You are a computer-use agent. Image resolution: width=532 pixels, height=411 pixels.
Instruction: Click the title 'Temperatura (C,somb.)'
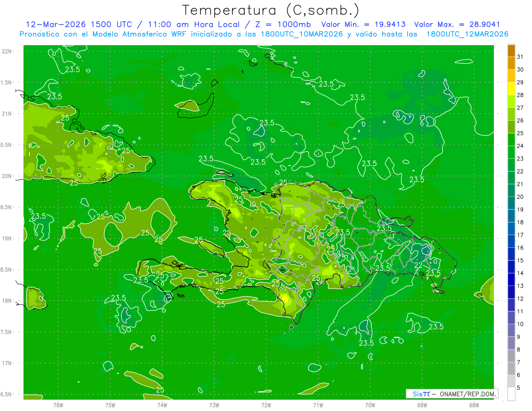[271, 10]
